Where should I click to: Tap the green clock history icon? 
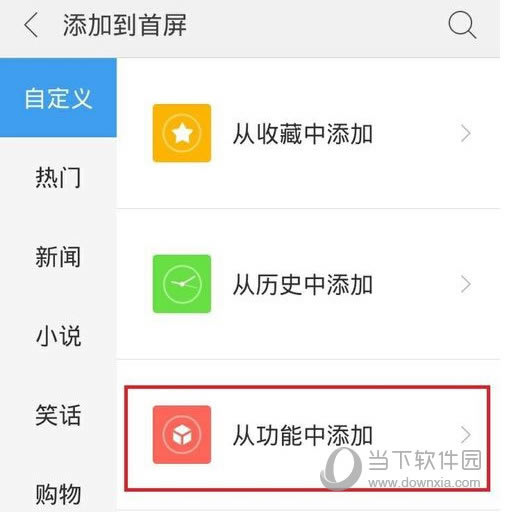tap(182, 284)
